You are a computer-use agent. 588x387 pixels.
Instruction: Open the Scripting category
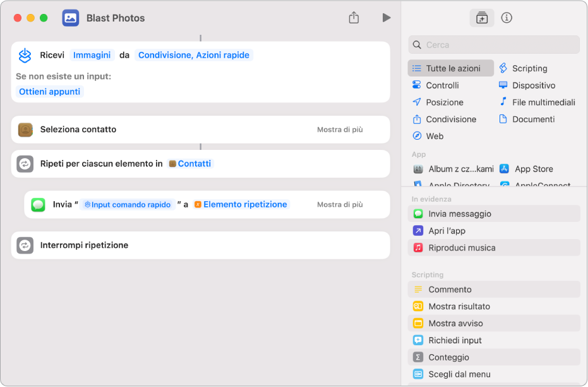coord(529,68)
